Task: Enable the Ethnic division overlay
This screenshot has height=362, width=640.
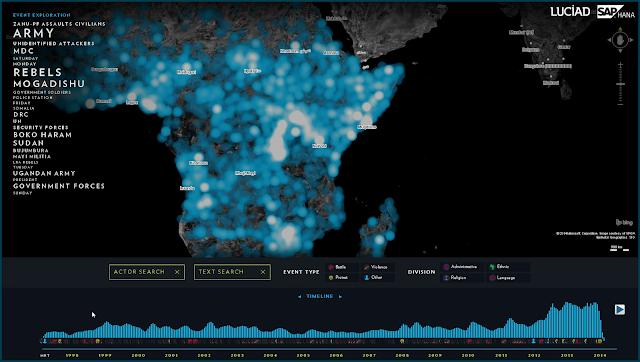Action: point(509,267)
